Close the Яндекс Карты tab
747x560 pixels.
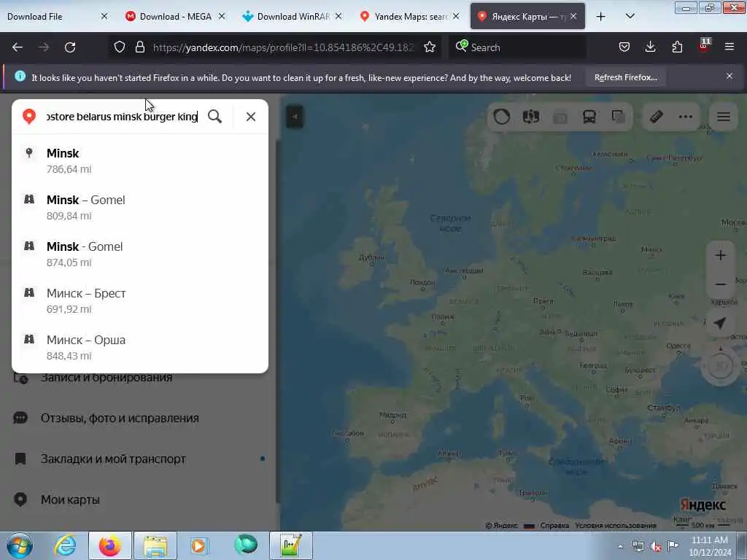573,16
